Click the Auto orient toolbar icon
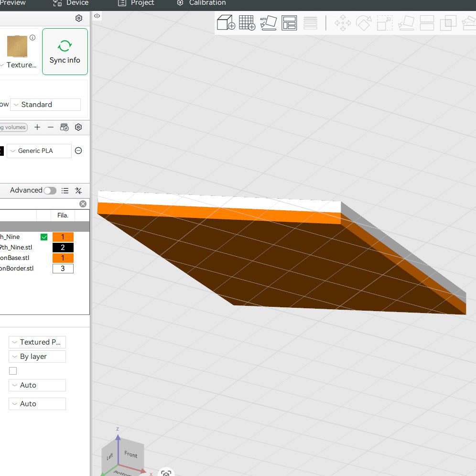The image size is (476, 476). [x=268, y=23]
